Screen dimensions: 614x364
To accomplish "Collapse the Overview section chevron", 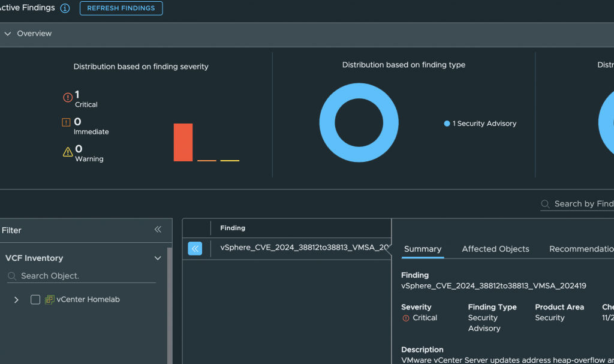I will click(x=7, y=34).
